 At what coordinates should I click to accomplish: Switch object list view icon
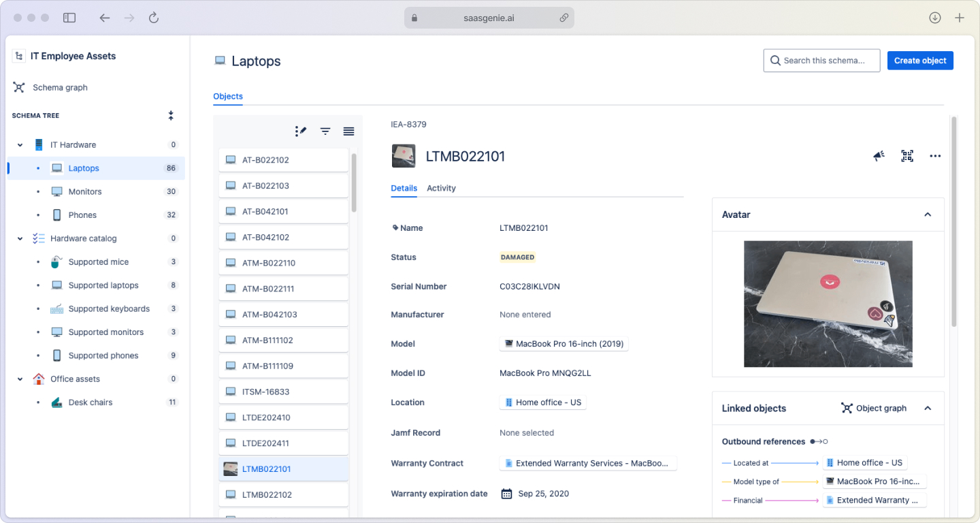tap(348, 131)
